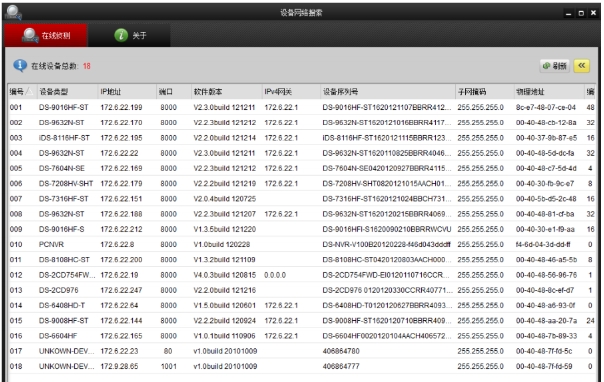Click the app logo in title bar

coord(13,12)
